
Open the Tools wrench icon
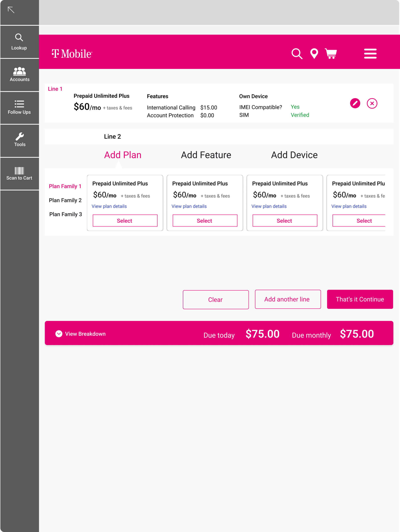(x=20, y=136)
